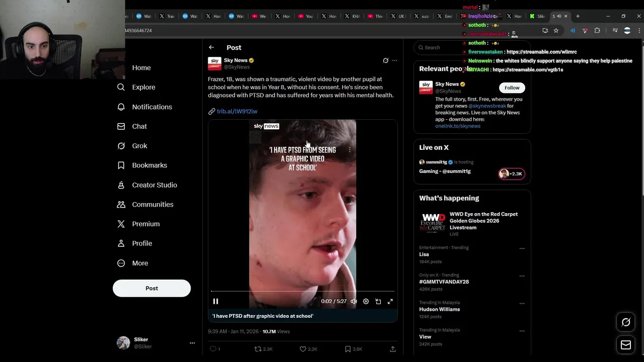Share the post via share icon

pos(392,349)
